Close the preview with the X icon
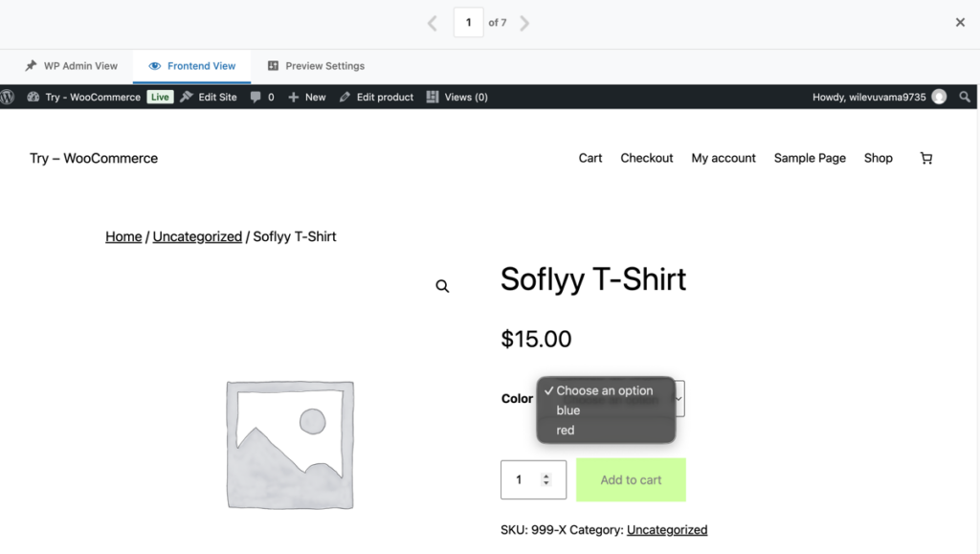Viewport: 980px width, 554px height. point(960,22)
